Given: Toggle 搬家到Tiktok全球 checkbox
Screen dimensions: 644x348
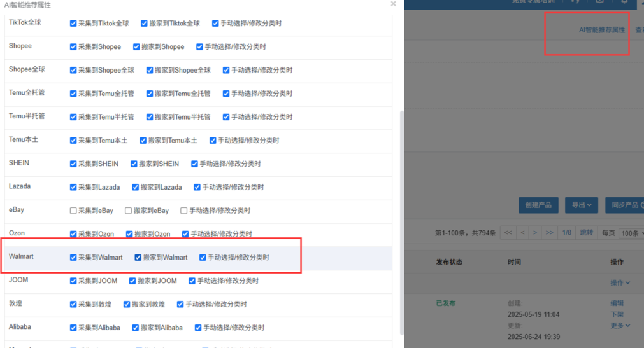Looking at the screenshot, I should [x=144, y=24].
